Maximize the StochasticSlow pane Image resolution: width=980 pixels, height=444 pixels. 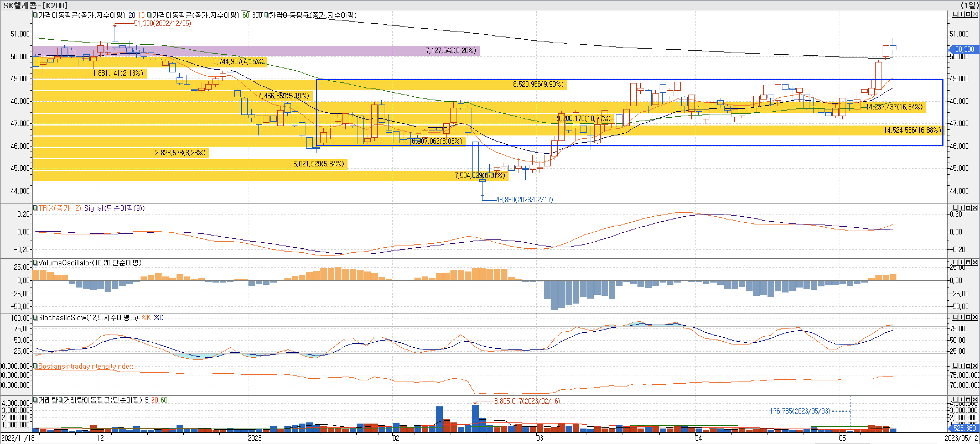point(968,317)
